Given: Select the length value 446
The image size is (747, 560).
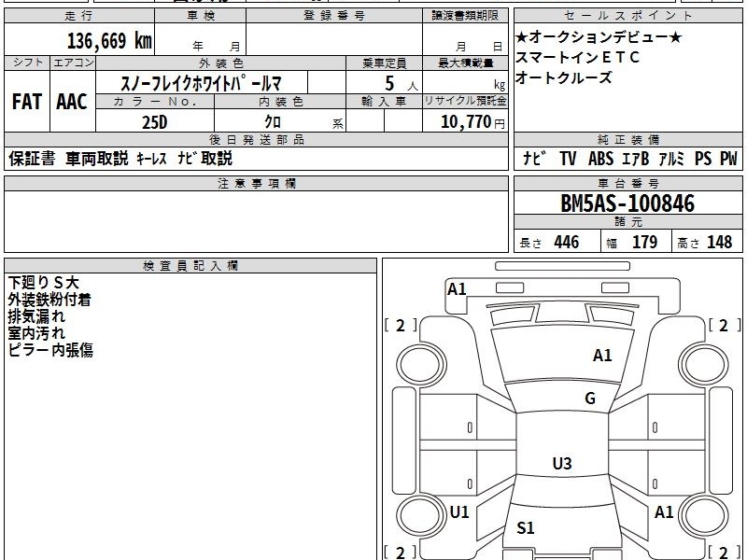Looking at the screenshot, I should pyautogui.click(x=567, y=242).
